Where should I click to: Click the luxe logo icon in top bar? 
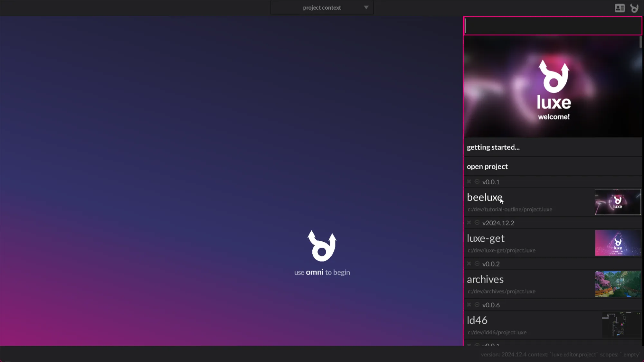pyautogui.click(x=634, y=8)
